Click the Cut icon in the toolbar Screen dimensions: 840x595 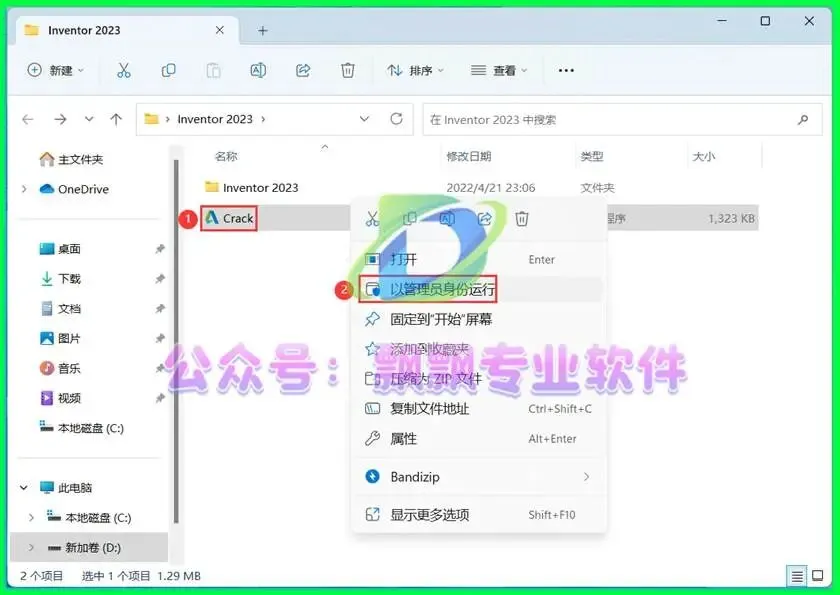(x=124, y=70)
